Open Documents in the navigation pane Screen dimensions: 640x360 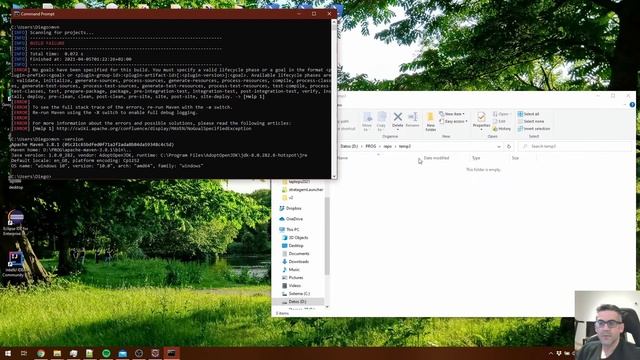point(296,253)
